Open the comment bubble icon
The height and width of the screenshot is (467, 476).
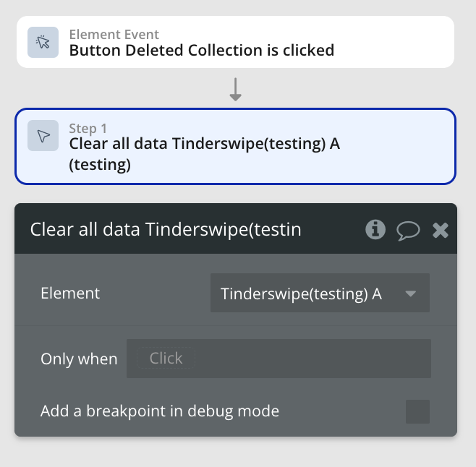tap(408, 230)
